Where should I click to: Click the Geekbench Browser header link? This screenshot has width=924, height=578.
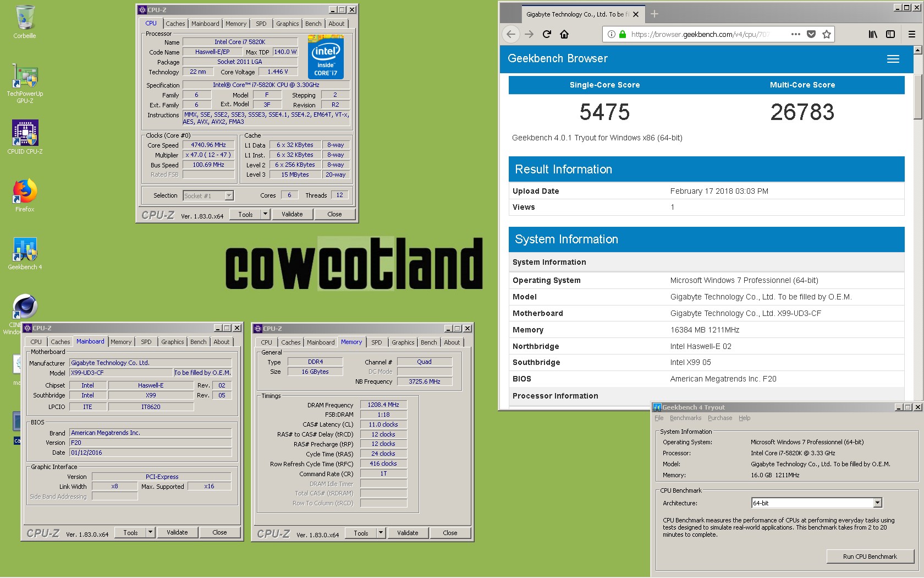coord(558,58)
